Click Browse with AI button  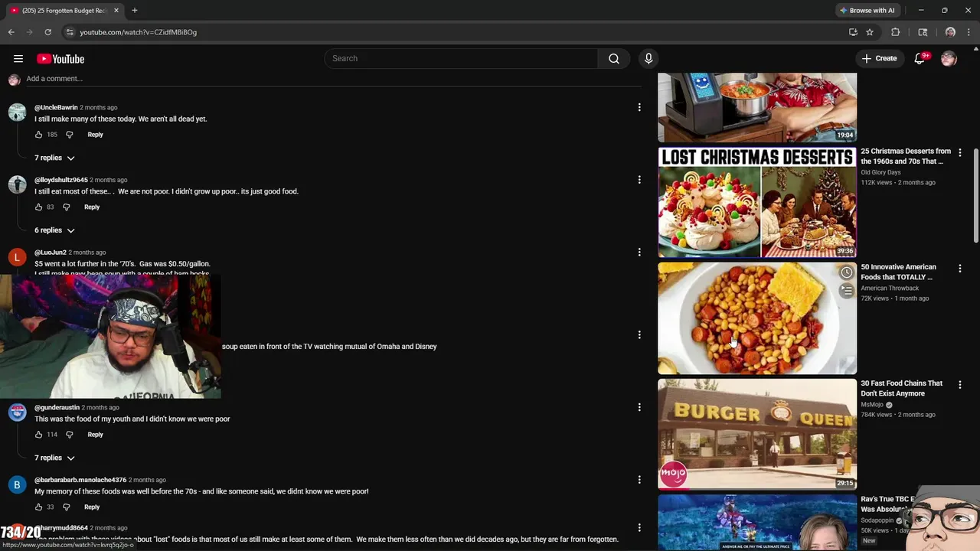point(867,11)
